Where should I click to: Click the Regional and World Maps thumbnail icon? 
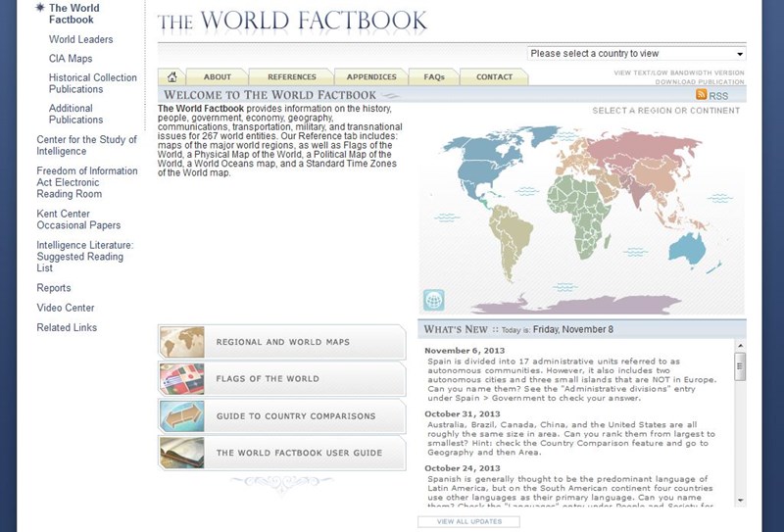181,342
